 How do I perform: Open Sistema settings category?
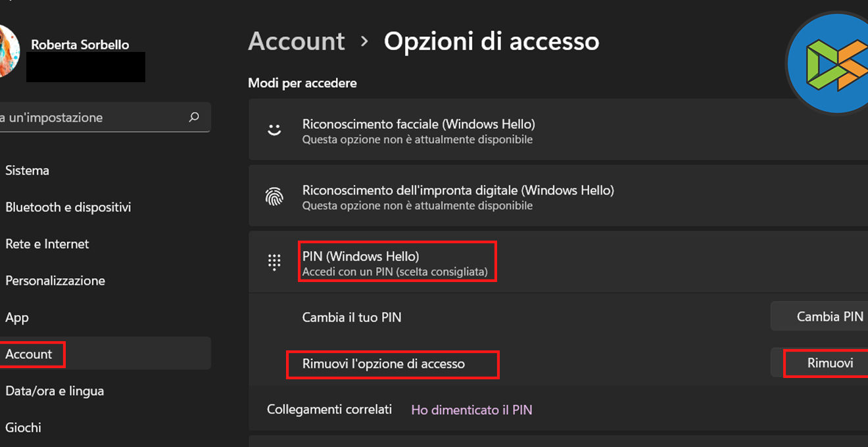coord(27,170)
